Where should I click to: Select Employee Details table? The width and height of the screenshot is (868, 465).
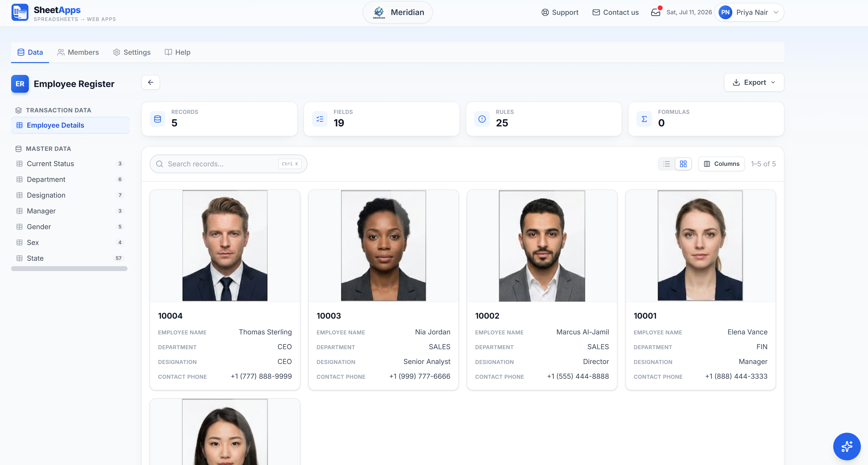[70, 125]
